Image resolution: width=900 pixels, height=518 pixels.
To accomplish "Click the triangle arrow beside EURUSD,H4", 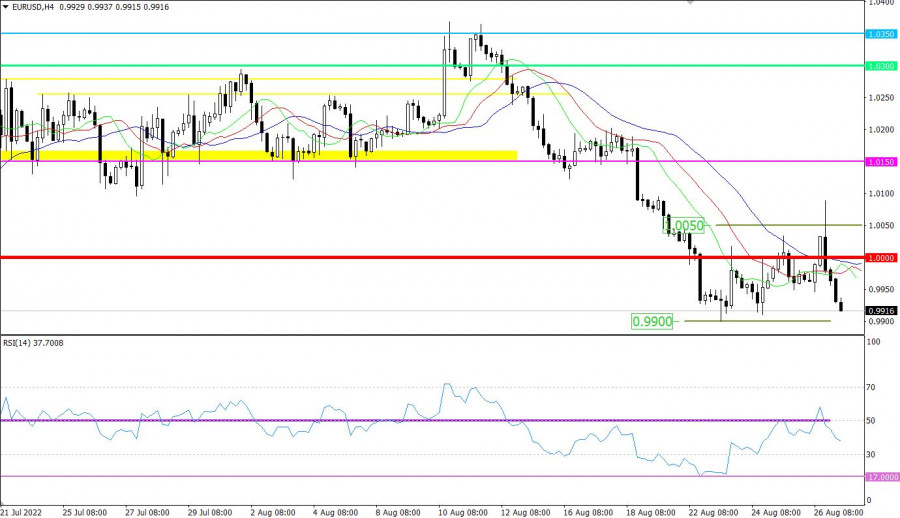I will click(x=6, y=6).
